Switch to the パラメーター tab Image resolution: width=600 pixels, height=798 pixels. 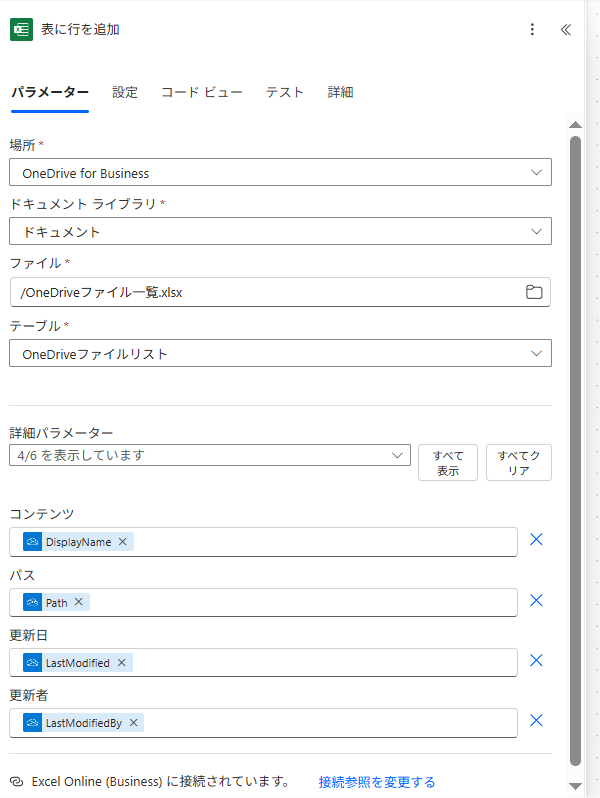pyautogui.click(x=50, y=93)
